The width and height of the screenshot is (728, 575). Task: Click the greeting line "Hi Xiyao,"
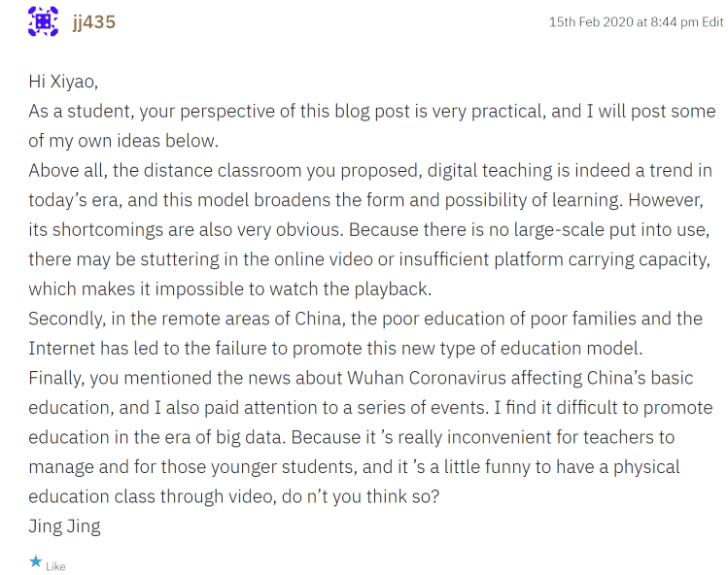pyautogui.click(x=66, y=82)
